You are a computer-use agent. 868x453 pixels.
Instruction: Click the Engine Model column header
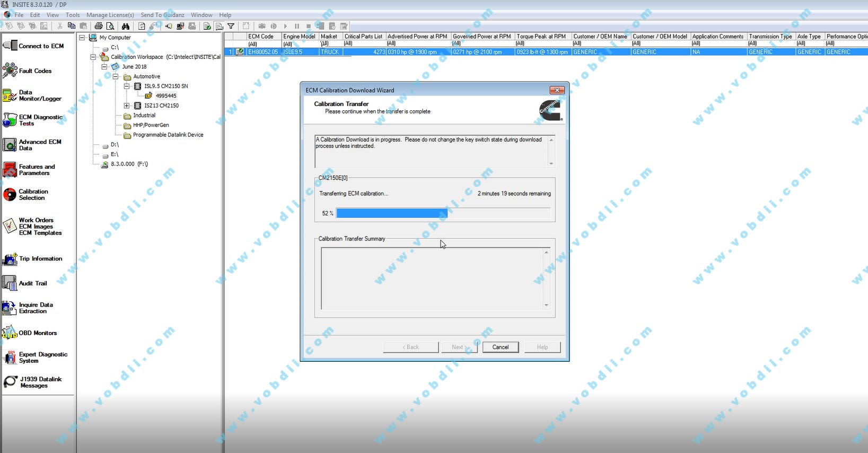pyautogui.click(x=300, y=37)
